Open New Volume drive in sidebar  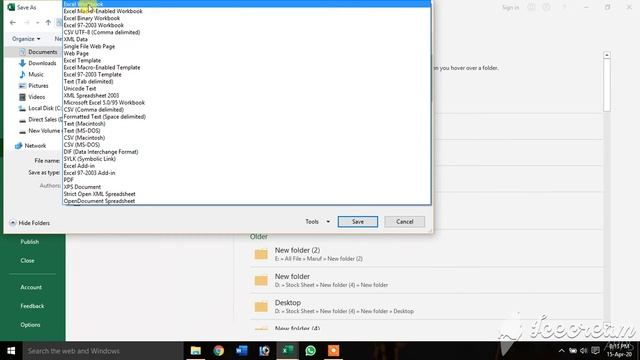[x=40, y=131]
